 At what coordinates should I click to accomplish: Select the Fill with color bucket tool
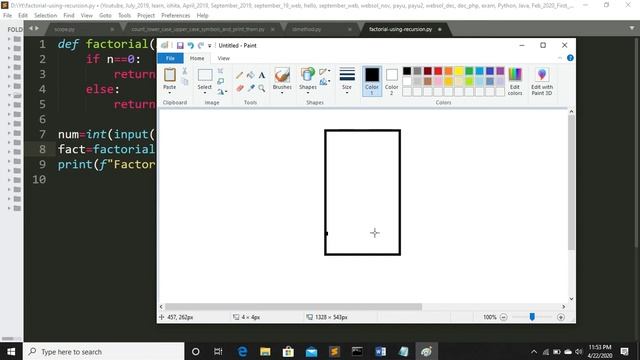pos(251,75)
